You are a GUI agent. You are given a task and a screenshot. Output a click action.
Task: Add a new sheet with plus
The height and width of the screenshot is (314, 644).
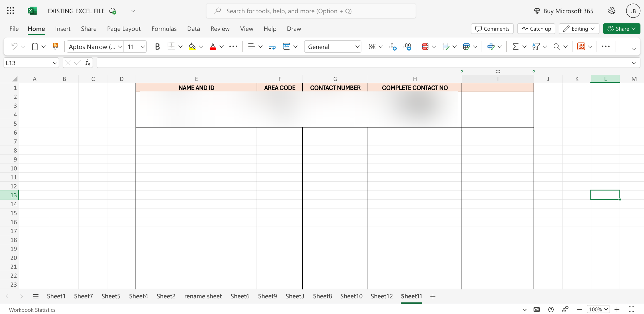[x=433, y=296]
